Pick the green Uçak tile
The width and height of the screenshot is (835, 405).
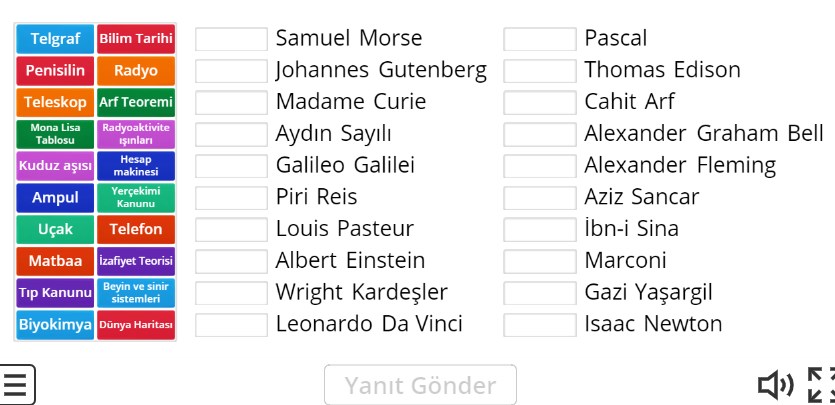point(55,229)
